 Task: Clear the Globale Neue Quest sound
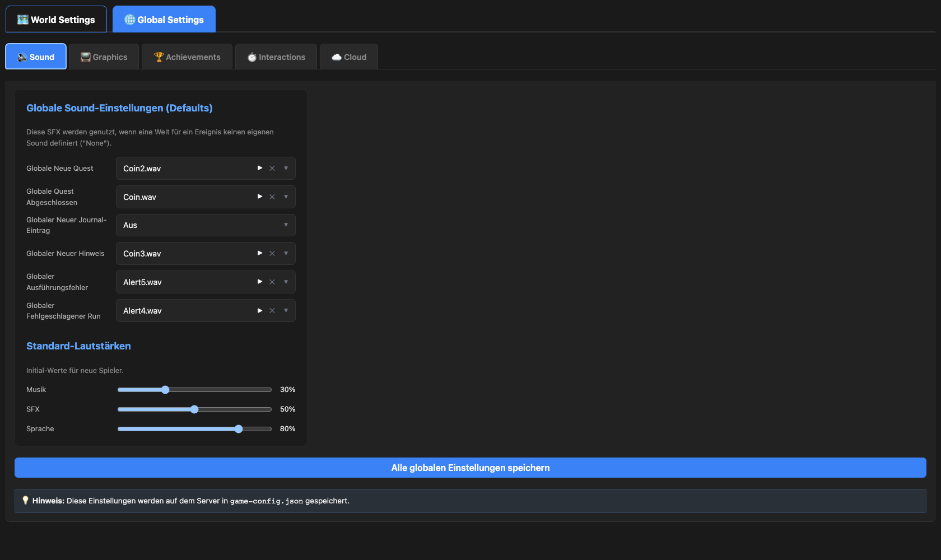(272, 169)
